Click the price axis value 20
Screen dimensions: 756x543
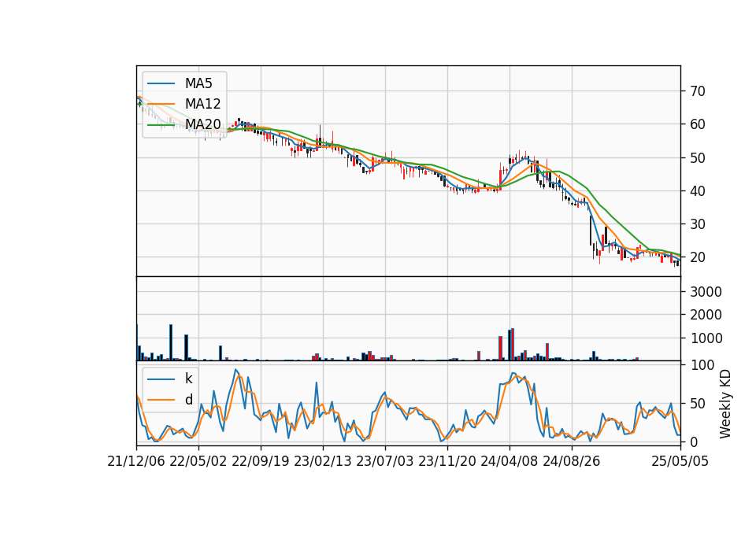pyautogui.click(x=697, y=257)
